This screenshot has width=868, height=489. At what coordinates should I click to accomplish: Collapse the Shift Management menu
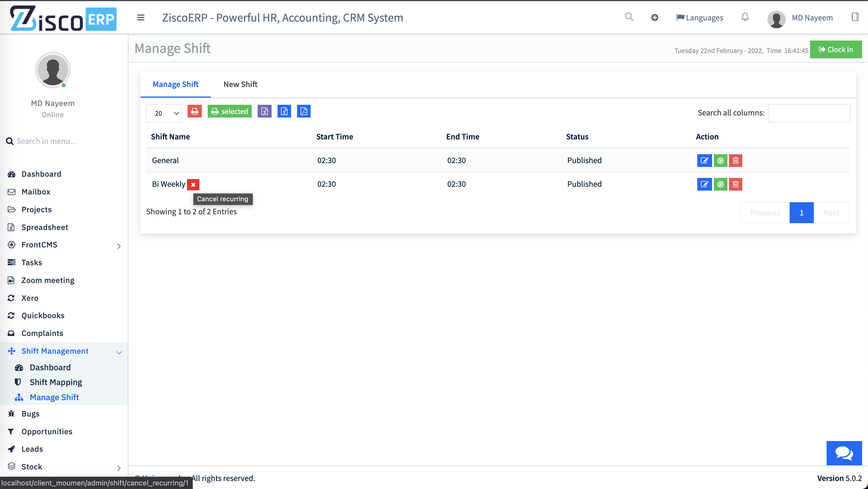[x=55, y=351]
